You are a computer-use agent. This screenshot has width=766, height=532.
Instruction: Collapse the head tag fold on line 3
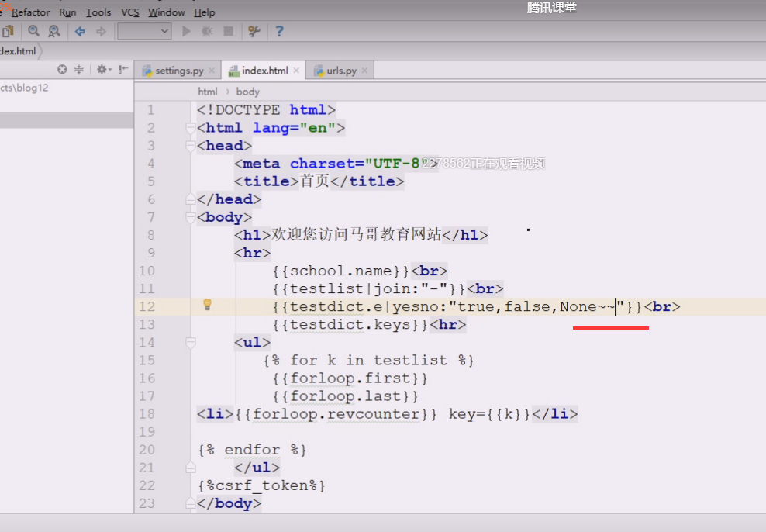[191, 146]
